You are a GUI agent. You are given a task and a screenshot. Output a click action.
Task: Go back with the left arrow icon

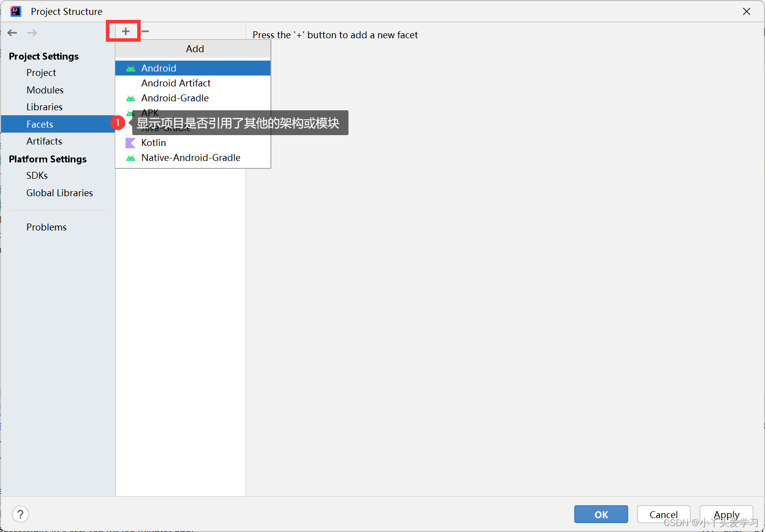[x=12, y=33]
